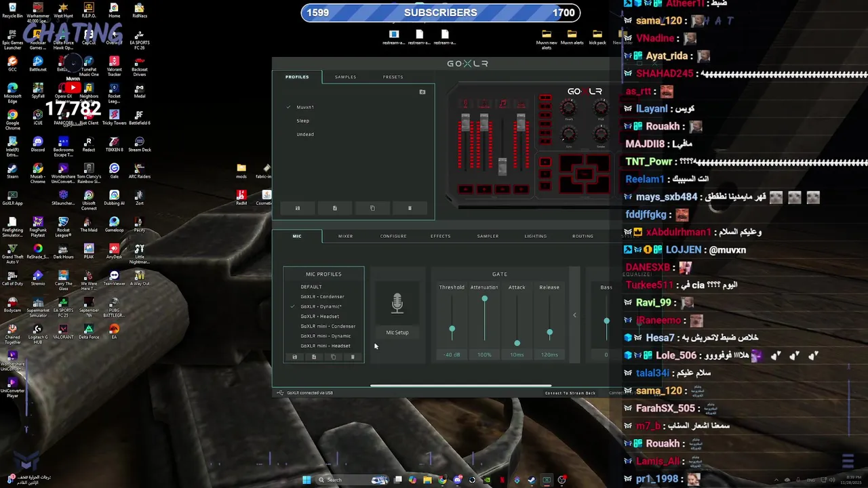868x488 pixels.
Task: Open Ubisoft Connect desktop icon
Action: click(x=89, y=201)
